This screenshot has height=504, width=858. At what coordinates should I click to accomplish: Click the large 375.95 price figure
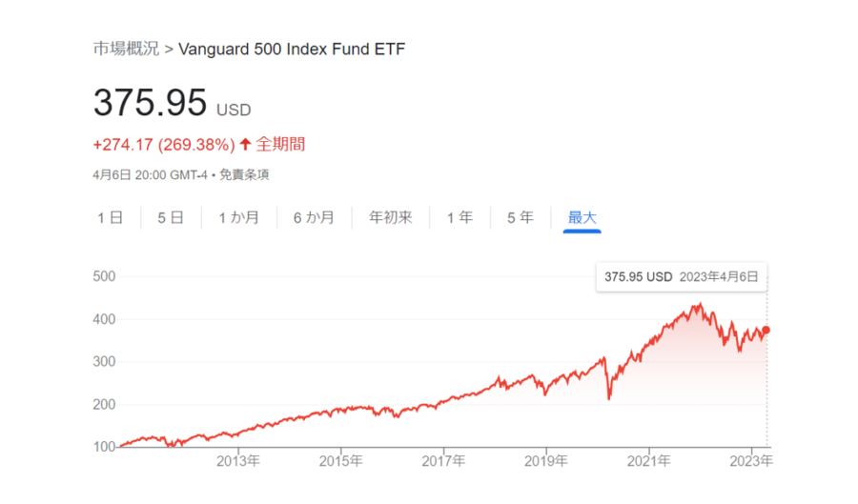point(150,103)
